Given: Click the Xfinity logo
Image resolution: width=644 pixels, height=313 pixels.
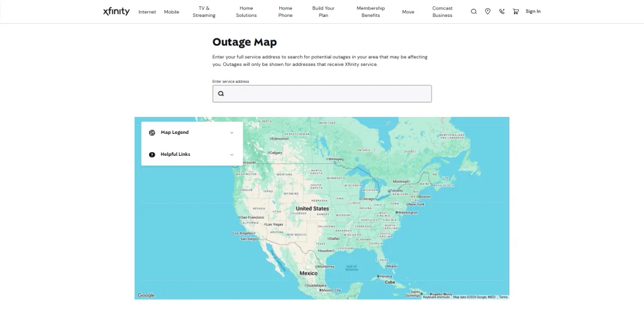Looking at the screenshot, I should click(x=116, y=11).
